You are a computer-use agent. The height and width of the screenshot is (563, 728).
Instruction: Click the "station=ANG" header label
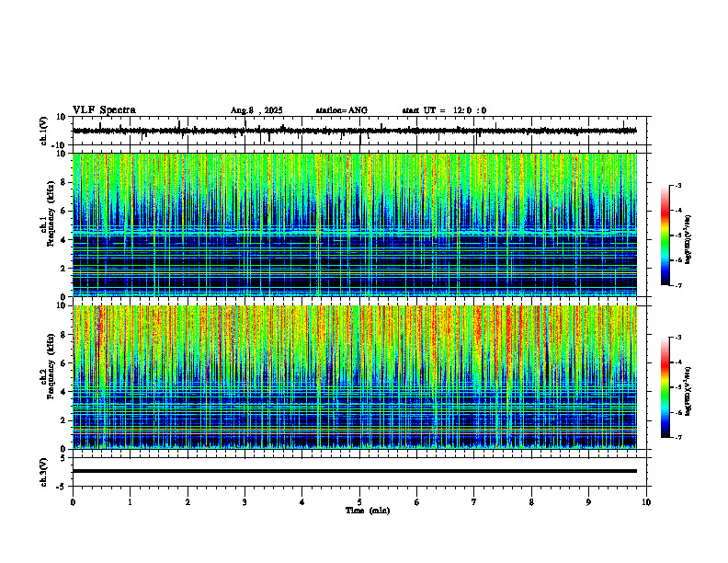tap(341, 110)
